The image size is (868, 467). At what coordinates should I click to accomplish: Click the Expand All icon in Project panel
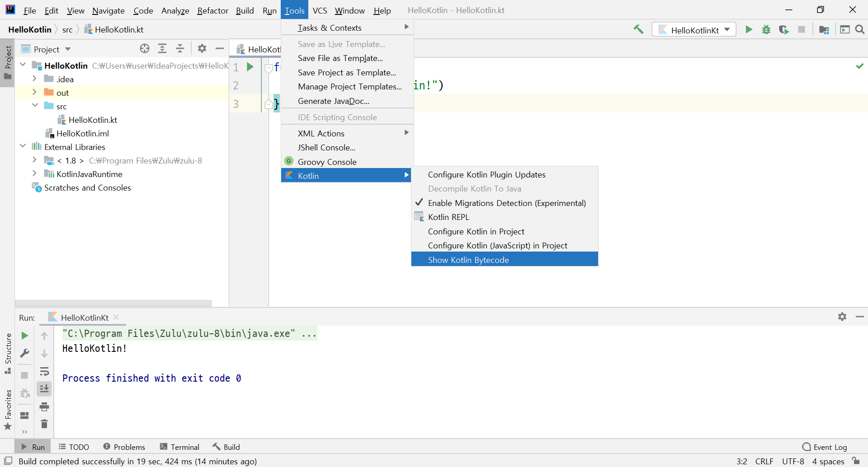pyautogui.click(x=162, y=49)
